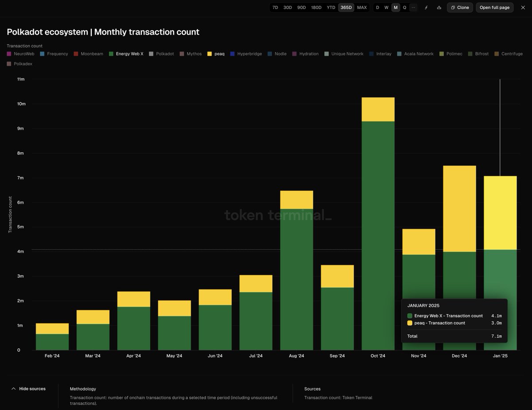Toggle Polimec series in legend
This screenshot has height=410, width=532.
pyautogui.click(x=451, y=54)
